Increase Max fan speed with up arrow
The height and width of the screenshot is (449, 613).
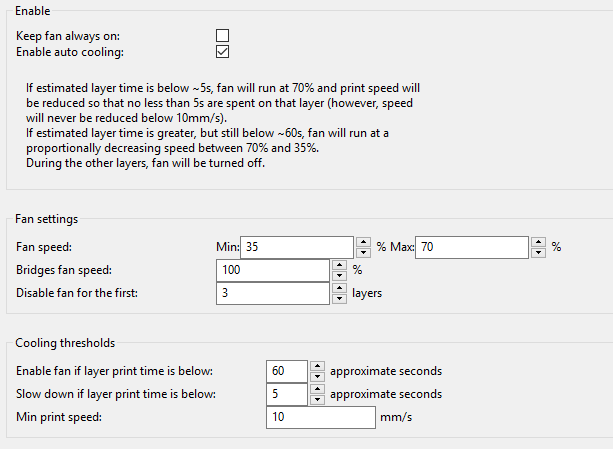(539, 242)
